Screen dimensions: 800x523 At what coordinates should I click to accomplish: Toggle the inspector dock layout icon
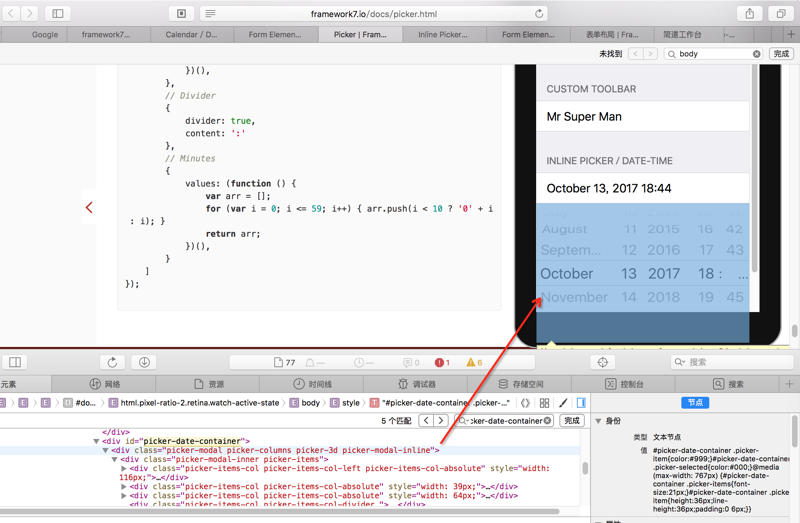click(15, 362)
